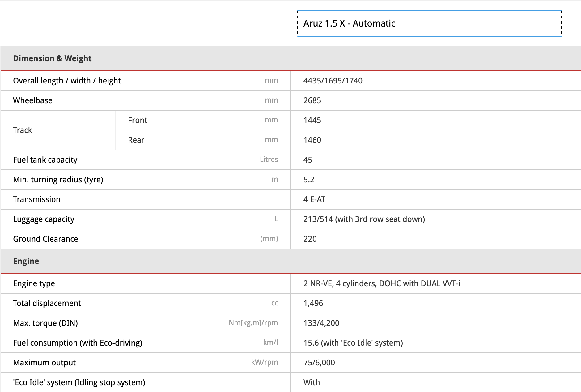The height and width of the screenshot is (392, 581).
Task: Select the 2685 wheelbase value
Action: (x=312, y=100)
